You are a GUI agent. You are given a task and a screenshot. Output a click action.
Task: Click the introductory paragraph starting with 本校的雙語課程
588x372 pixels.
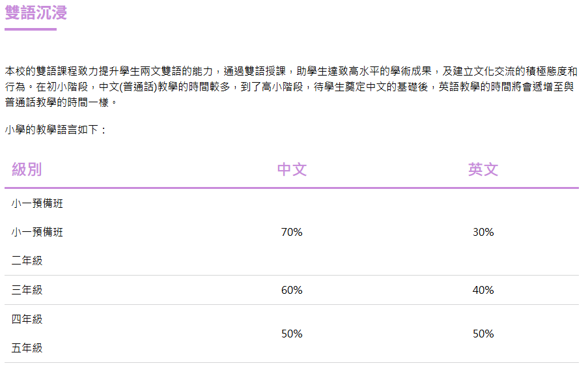291,87
